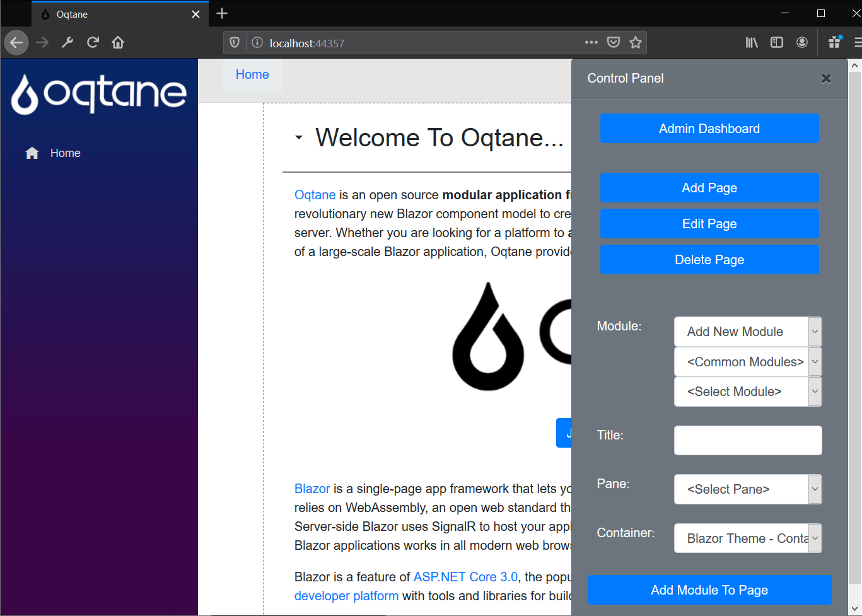The height and width of the screenshot is (616, 862).
Task: Toggle the sidebar view icon
Action: 777,43
